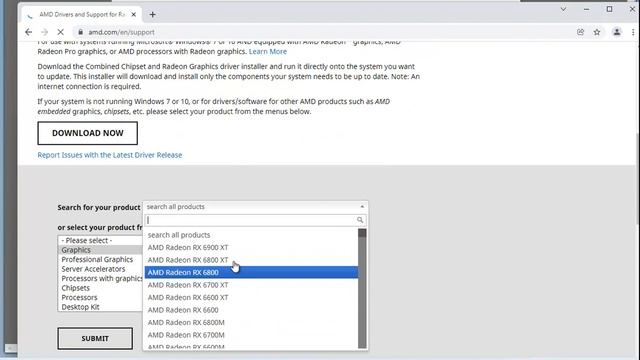Select '- Please select -' in product list

[100, 240]
